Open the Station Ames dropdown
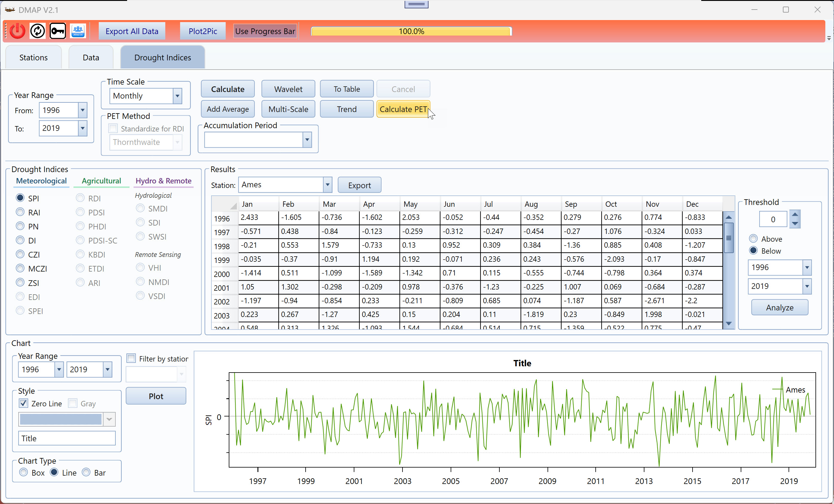The height and width of the screenshot is (504, 834). 327,185
